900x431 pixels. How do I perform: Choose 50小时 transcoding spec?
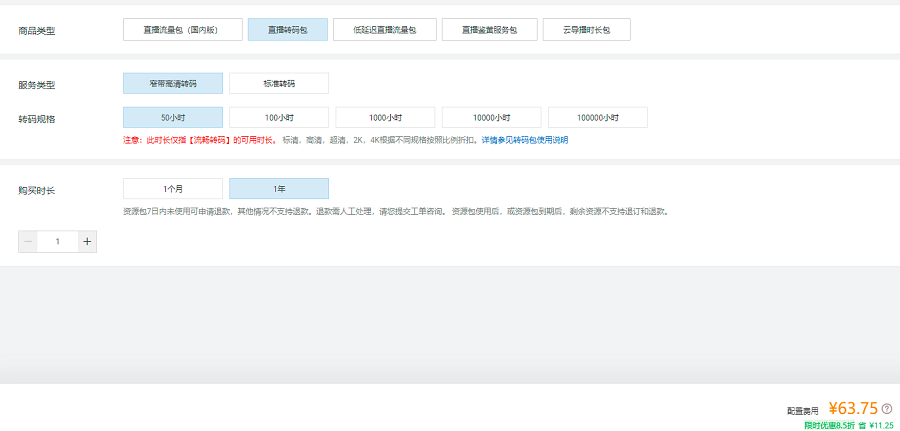(x=173, y=117)
